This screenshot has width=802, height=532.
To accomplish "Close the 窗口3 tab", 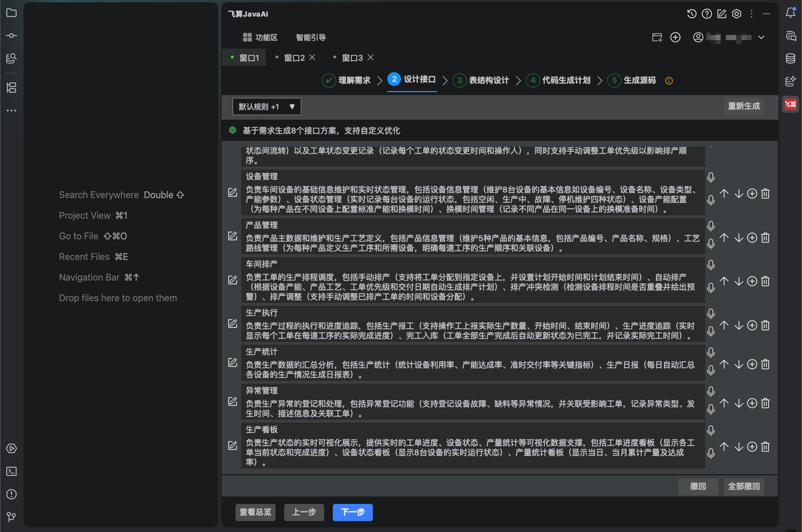I will (x=370, y=57).
